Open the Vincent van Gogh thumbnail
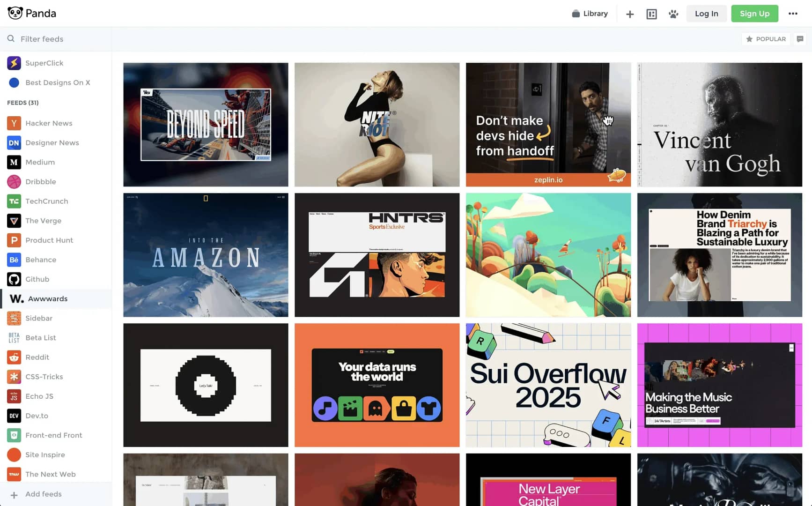Image resolution: width=812 pixels, height=506 pixels. click(x=720, y=125)
